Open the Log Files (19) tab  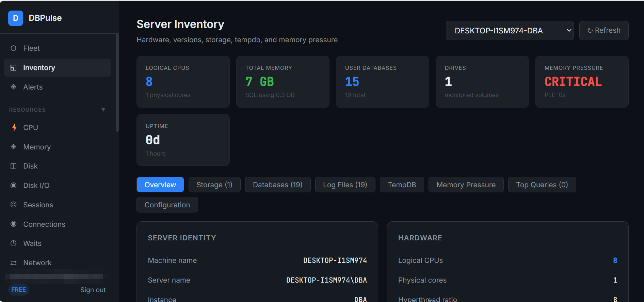point(345,185)
